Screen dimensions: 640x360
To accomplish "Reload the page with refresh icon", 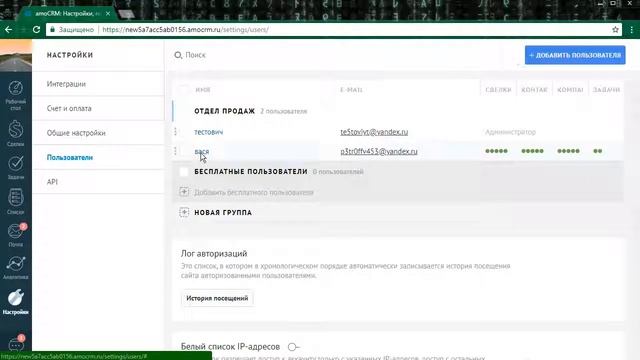I will click(36, 29).
